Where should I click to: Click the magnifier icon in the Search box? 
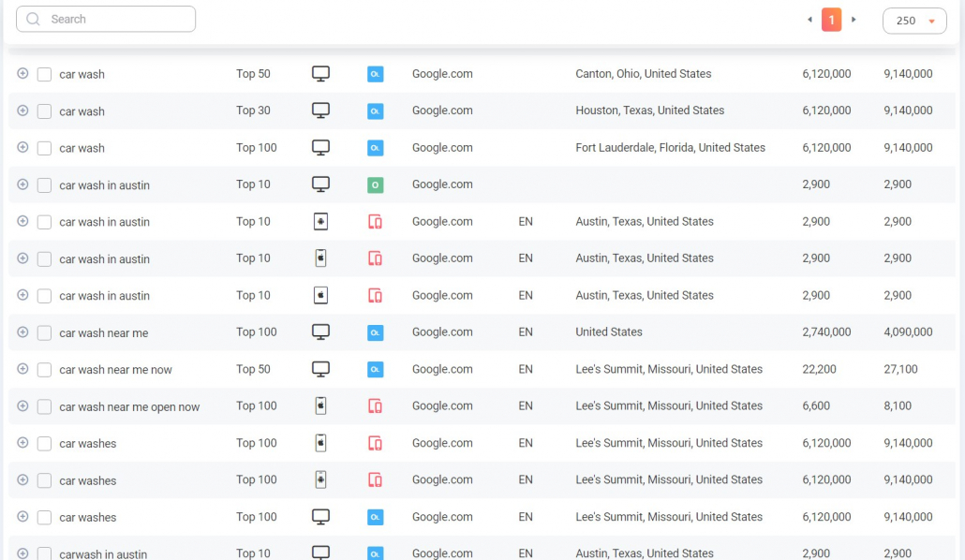[33, 19]
